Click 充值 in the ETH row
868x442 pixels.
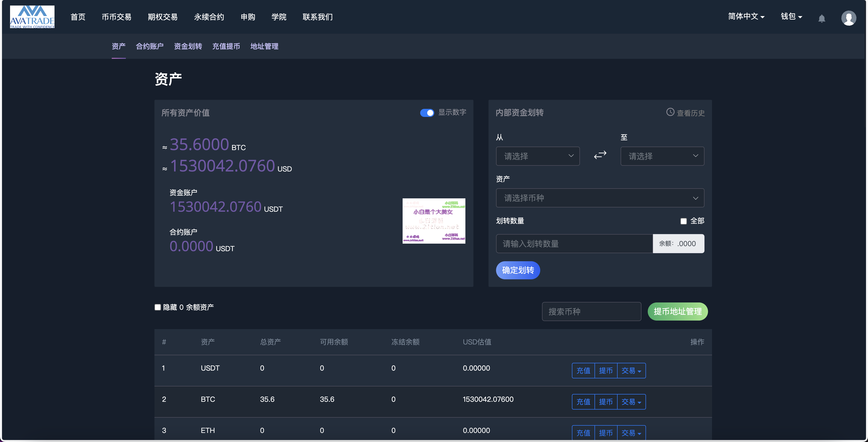(x=583, y=432)
